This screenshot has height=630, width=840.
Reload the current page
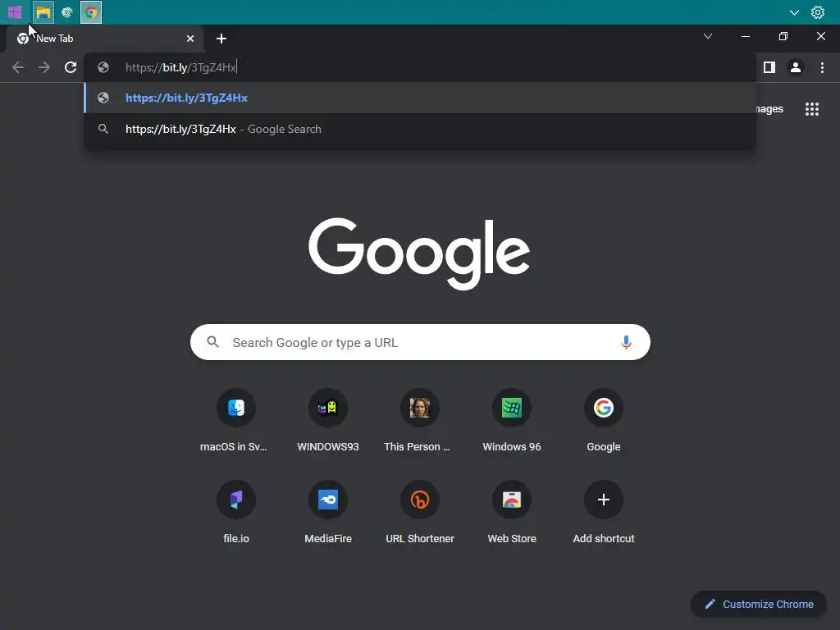tap(71, 67)
